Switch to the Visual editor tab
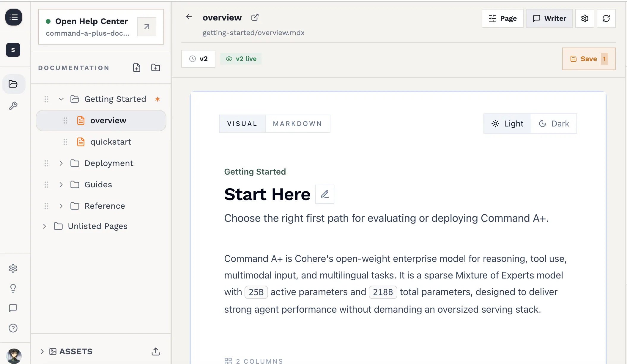Screen dimensions: 627x364 (x=242, y=124)
